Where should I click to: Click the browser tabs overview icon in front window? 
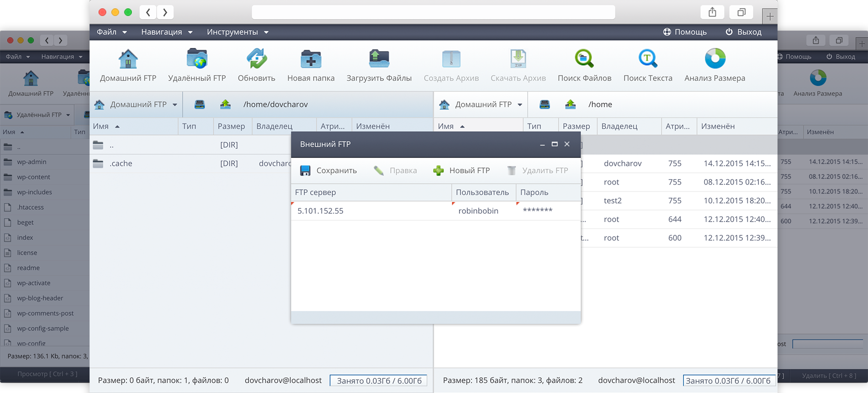click(x=741, y=12)
